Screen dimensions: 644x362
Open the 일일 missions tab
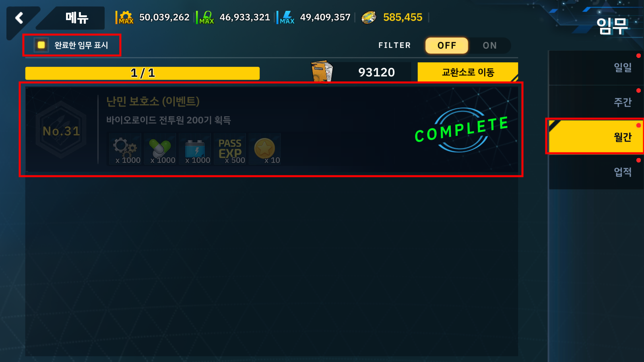(x=596, y=68)
